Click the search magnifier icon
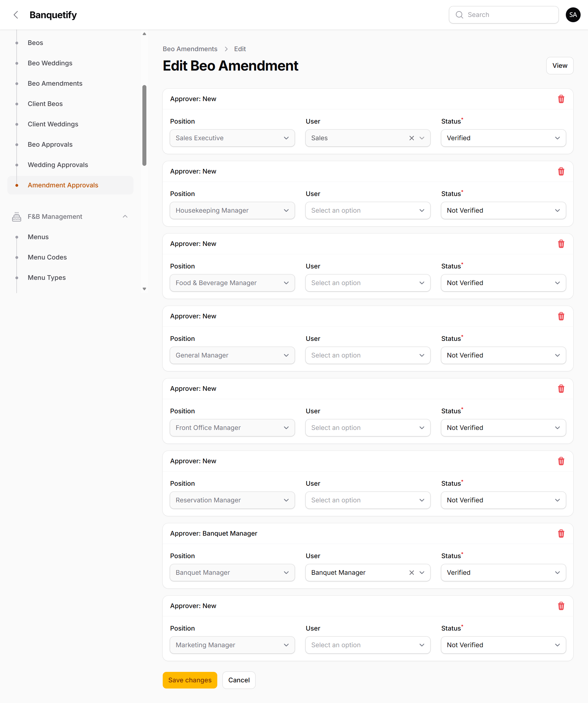This screenshot has height=703, width=588. point(459,15)
